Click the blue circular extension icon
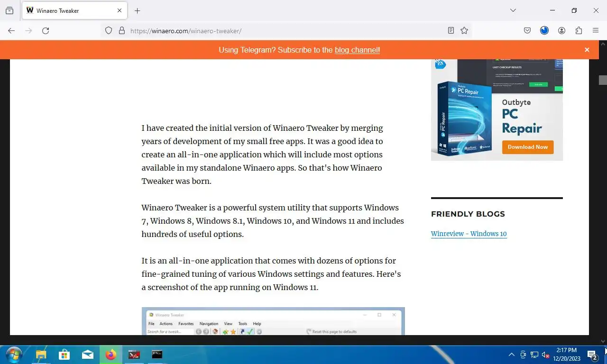607x364 pixels. click(544, 30)
